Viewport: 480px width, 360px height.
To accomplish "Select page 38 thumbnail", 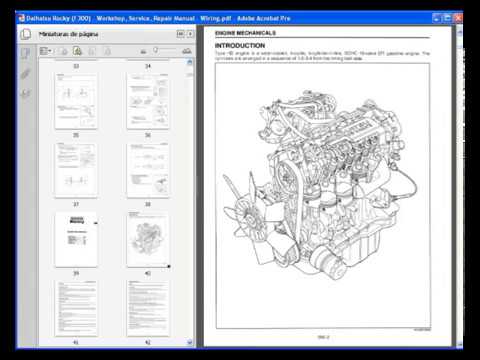I will pos(148,170).
